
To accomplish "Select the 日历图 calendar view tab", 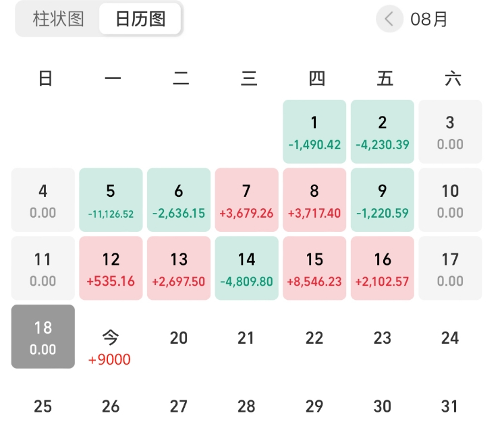I will click(140, 19).
